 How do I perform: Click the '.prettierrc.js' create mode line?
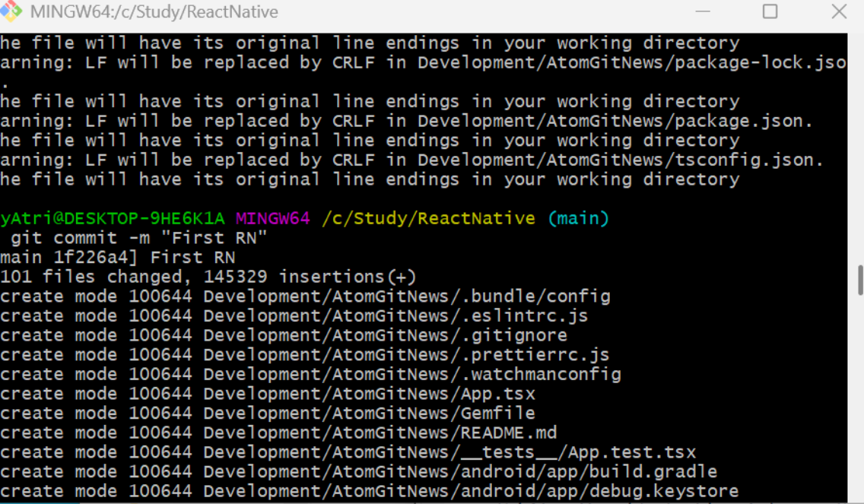[x=305, y=355]
